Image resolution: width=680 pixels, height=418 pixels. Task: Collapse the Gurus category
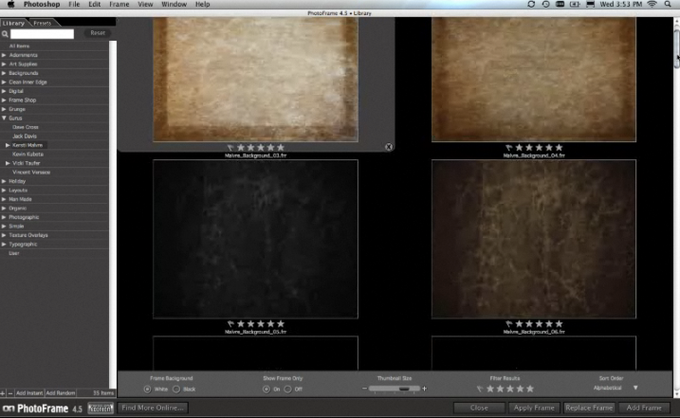[4, 118]
